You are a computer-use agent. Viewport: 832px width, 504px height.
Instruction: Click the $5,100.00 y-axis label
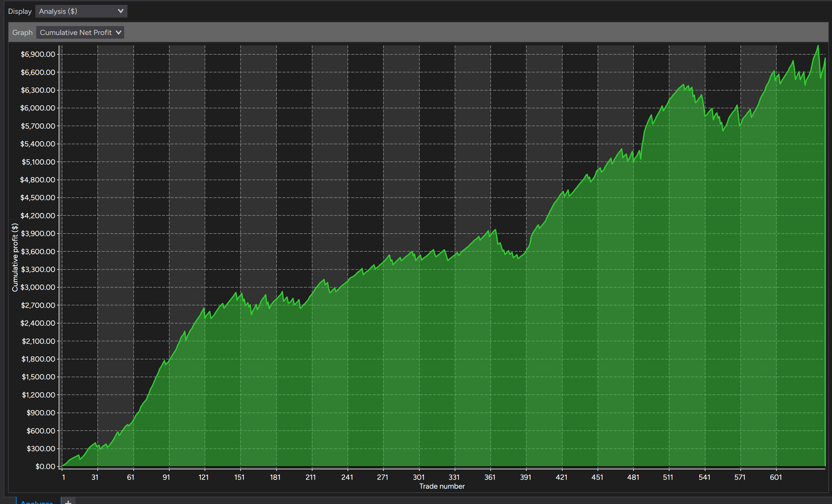click(x=38, y=162)
